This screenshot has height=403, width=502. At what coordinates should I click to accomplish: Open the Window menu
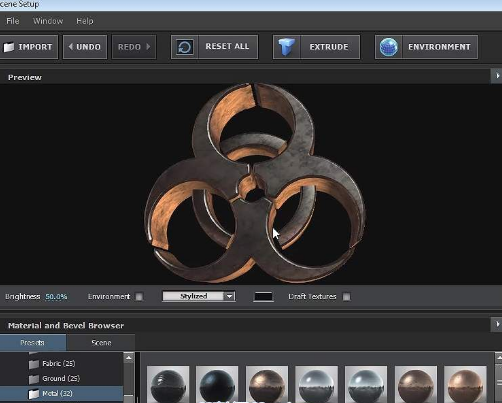pos(48,21)
